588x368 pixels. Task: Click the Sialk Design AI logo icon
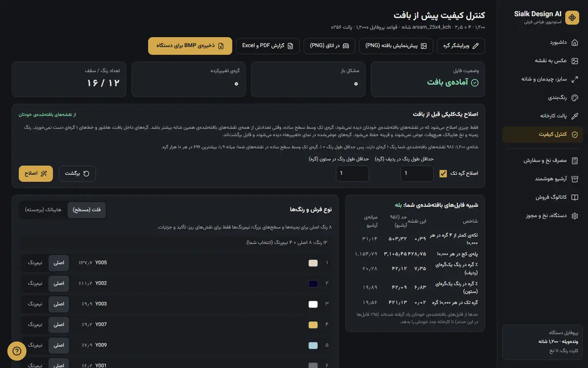[x=572, y=18]
